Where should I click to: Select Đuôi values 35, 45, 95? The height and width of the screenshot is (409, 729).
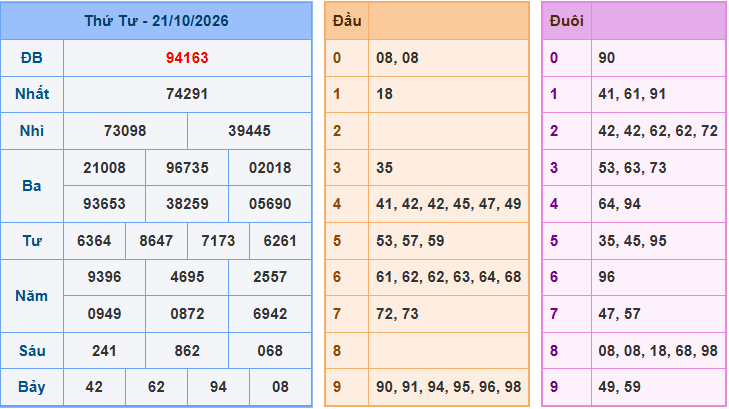pyautogui.click(x=632, y=241)
